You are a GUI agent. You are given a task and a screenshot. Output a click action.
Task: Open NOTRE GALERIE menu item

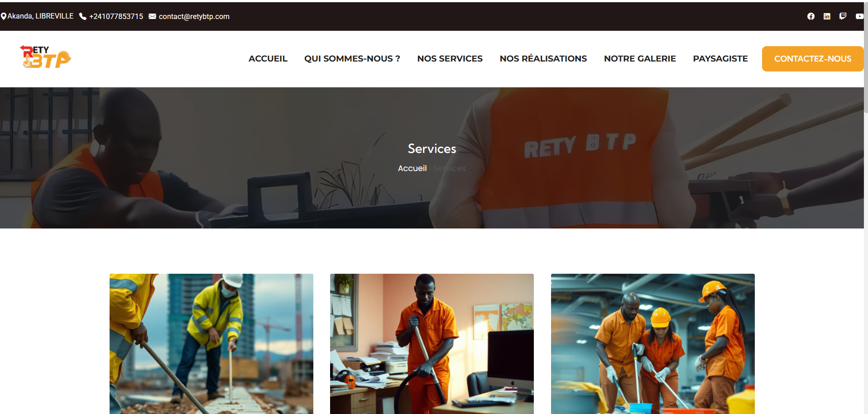pos(640,59)
